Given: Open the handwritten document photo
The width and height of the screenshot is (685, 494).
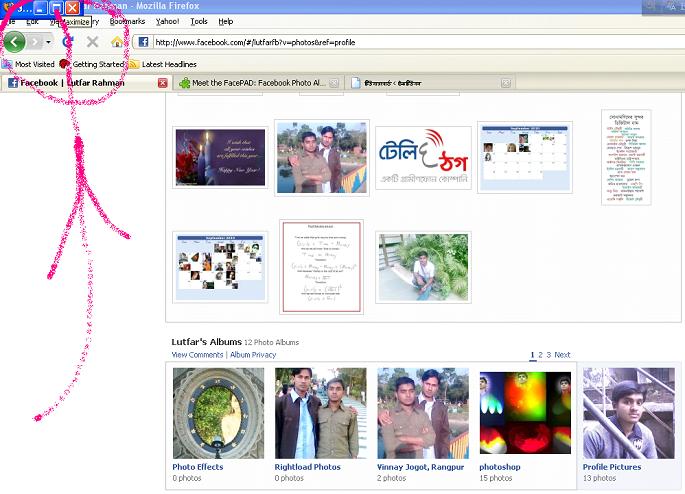Looking at the screenshot, I should click(x=322, y=267).
